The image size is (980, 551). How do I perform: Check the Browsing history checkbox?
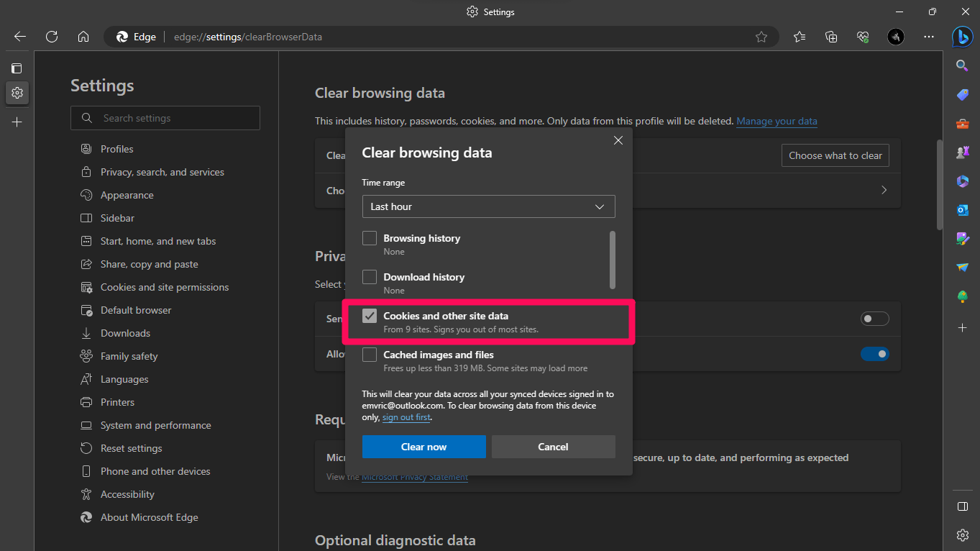point(370,238)
